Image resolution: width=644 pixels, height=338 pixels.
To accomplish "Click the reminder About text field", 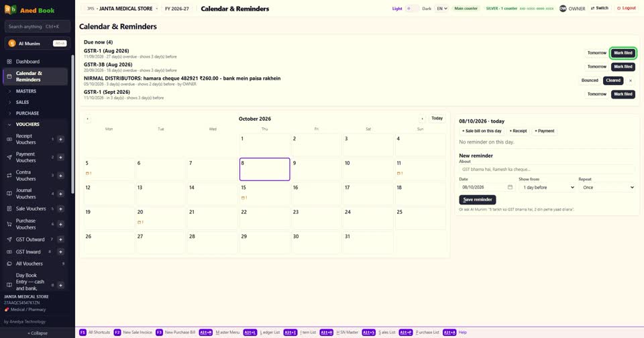I will pyautogui.click(x=547, y=169).
